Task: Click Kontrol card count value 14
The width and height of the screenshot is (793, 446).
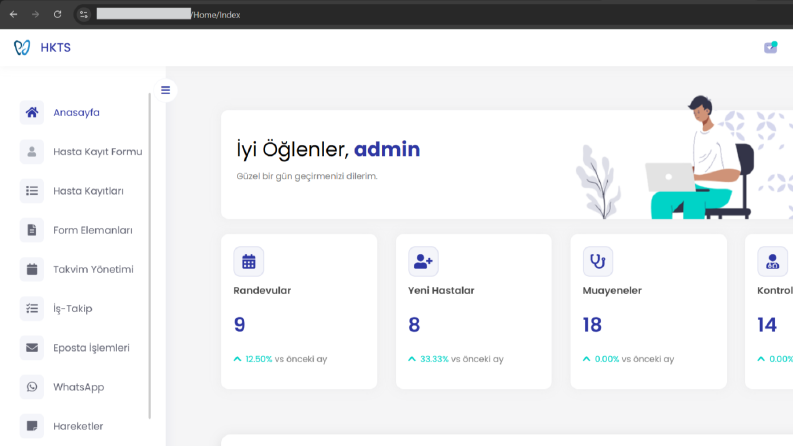Action: [767, 325]
